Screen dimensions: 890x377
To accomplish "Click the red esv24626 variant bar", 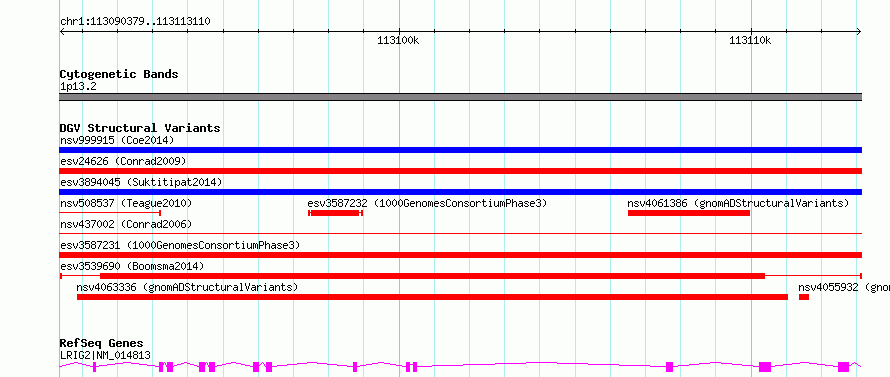I will 460,171.
